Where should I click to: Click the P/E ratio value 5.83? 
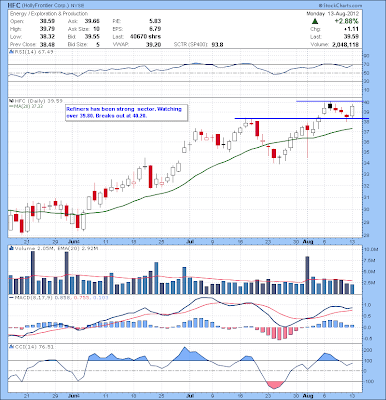[x=155, y=21]
